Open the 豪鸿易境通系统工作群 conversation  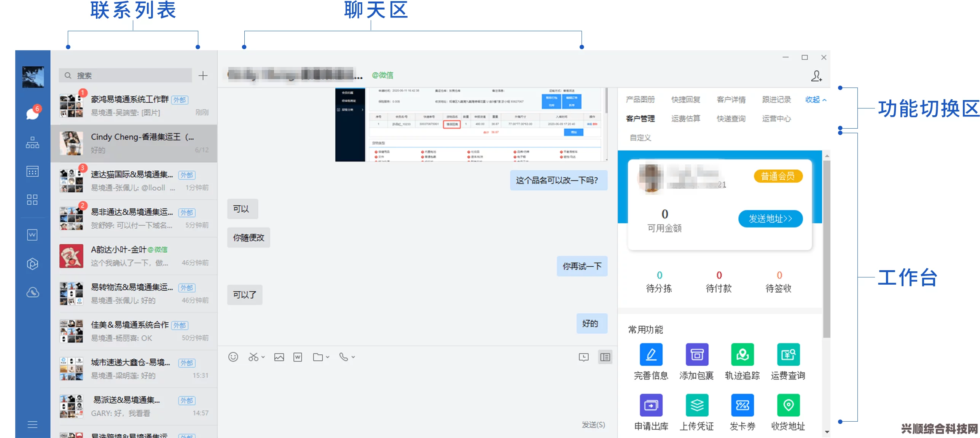point(134,106)
